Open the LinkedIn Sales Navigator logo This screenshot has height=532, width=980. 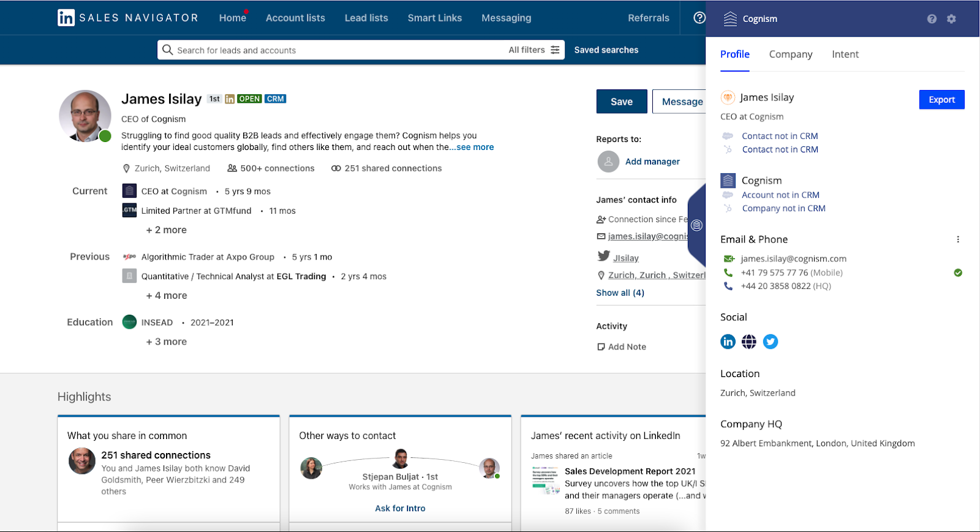(x=127, y=18)
